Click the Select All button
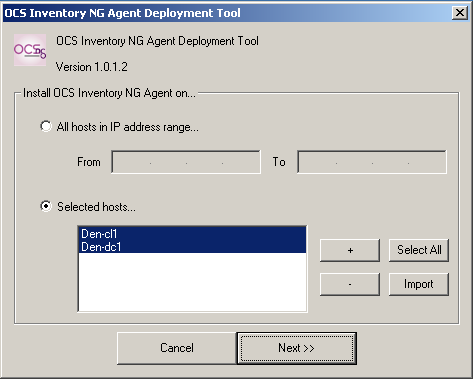The width and height of the screenshot is (473, 379). pos(419,250)
